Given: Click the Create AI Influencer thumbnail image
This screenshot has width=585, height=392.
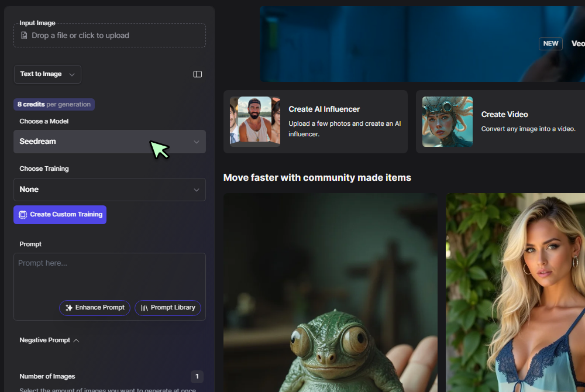Looking at the screenshot, I should [255, 122].
